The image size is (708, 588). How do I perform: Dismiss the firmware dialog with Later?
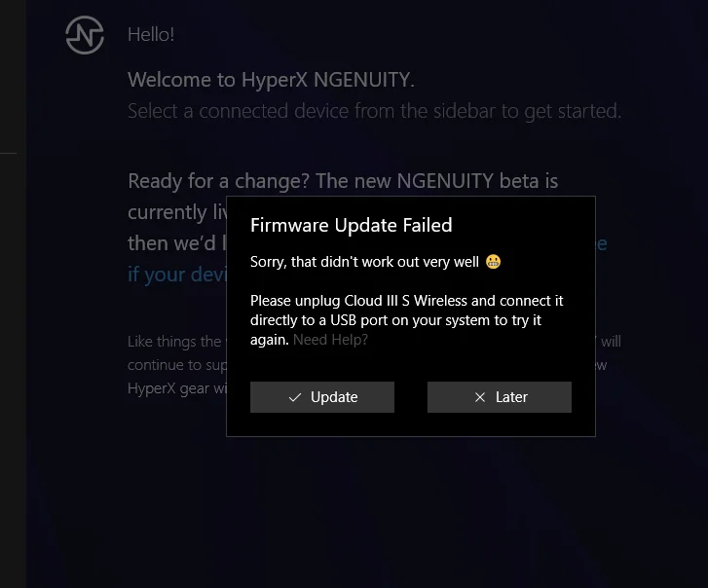(500, 397)
